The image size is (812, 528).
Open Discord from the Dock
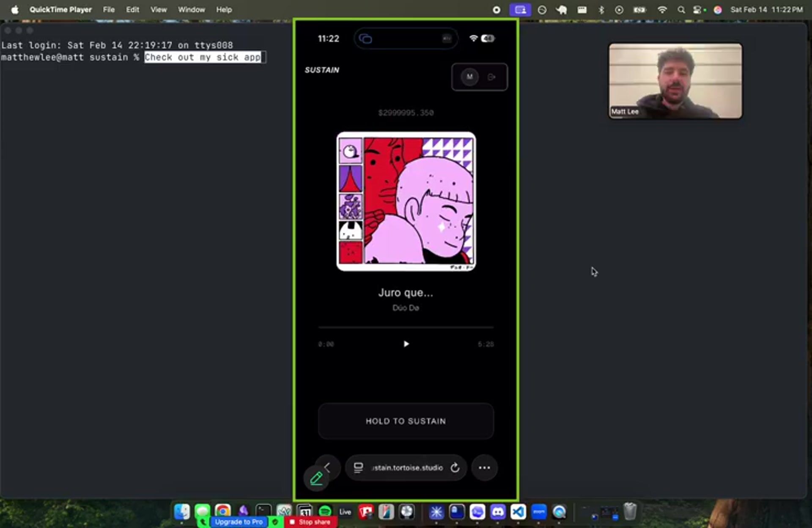pos(498,512)
